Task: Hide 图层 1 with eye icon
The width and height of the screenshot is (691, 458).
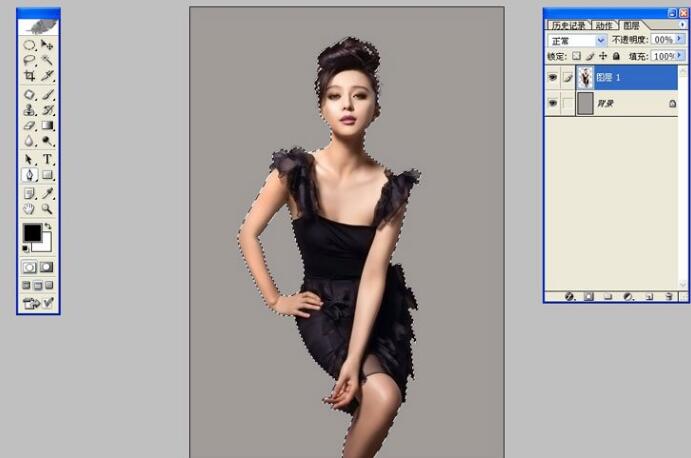Action: point(553,78)
